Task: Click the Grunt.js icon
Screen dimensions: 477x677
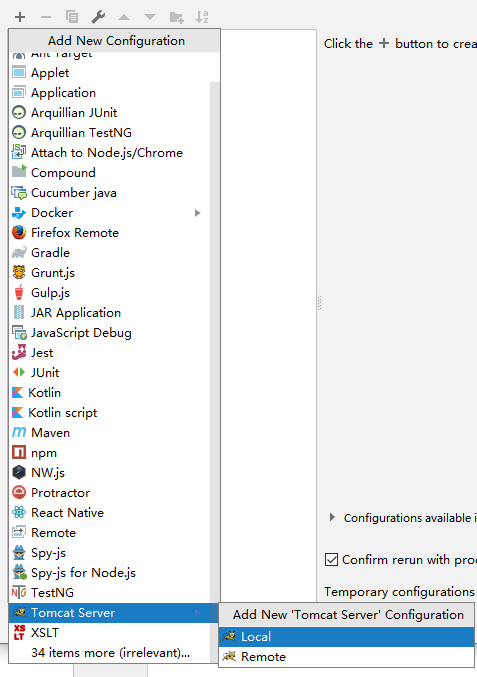Action: pyautogui.click(x=19, y=272)
